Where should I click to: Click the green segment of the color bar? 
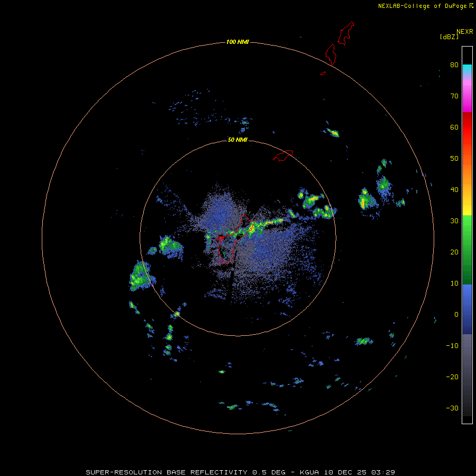point(467,250)
